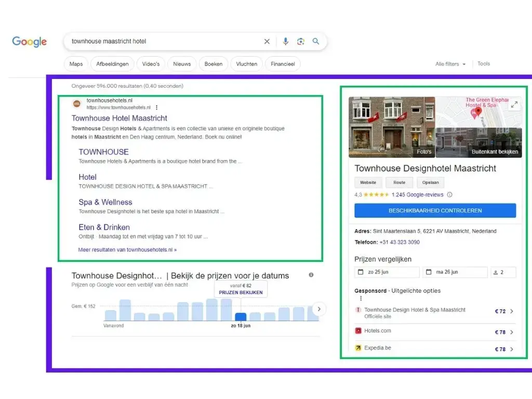
Task: Switch to the Vluchten tab
Action: tap(247, 64)
